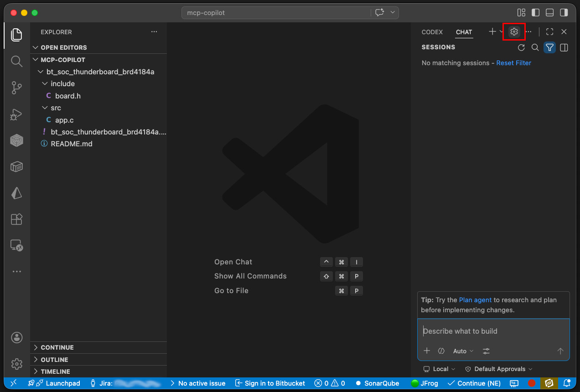Image resolution: width=580 pixels, height=392 pixels.
Task: Open the Remote Explorer view
Action: pyautogui.click(x=17, y=246)
